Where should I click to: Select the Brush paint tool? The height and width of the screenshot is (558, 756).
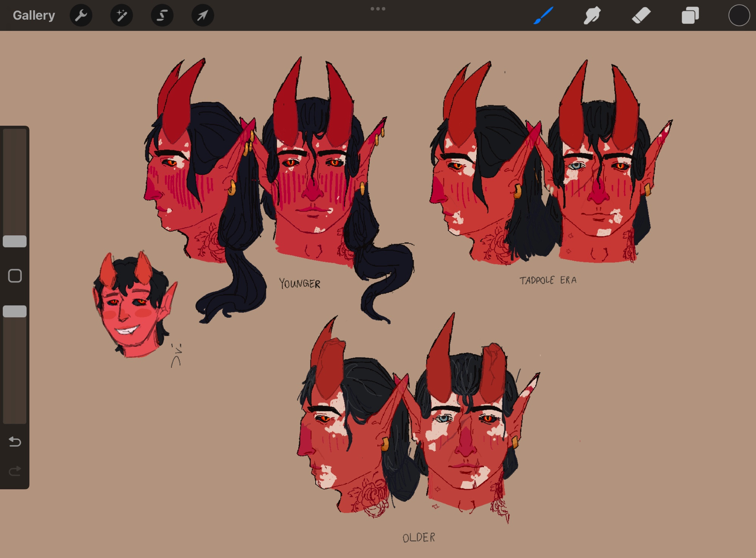pos(544,16)
